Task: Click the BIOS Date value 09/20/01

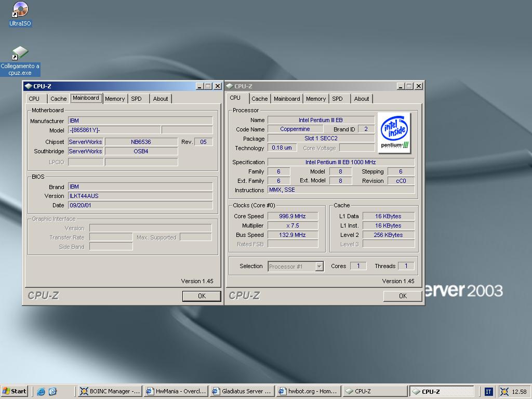Action: (x=140, y=205)
